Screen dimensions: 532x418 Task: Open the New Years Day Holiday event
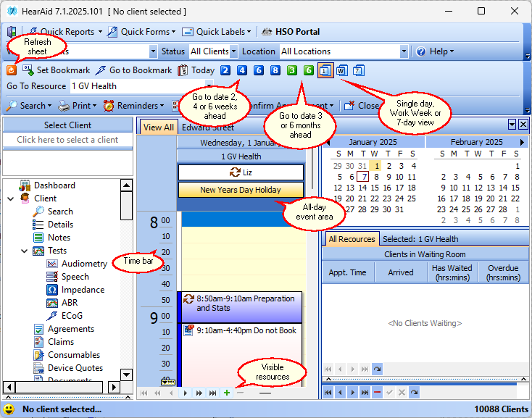click(241, 190)
